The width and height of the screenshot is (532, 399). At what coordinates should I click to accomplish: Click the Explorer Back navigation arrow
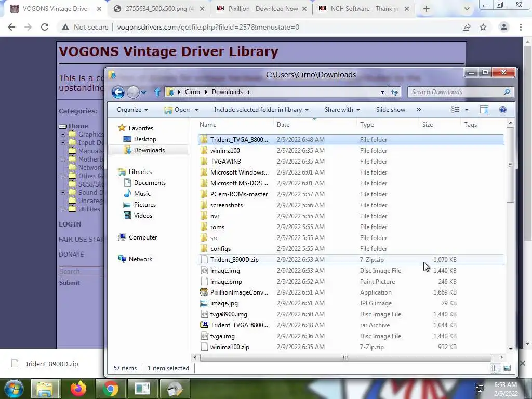coord(118,92)
